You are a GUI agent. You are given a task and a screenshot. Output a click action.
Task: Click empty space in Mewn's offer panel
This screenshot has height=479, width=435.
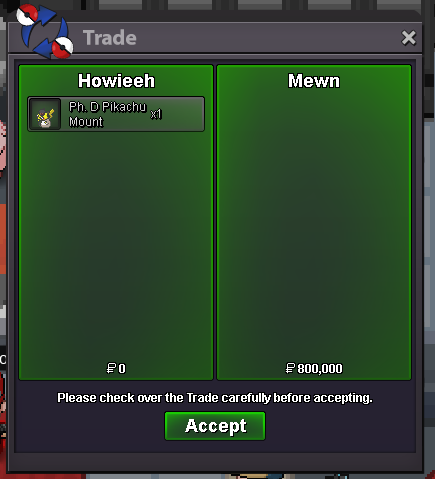314,227
